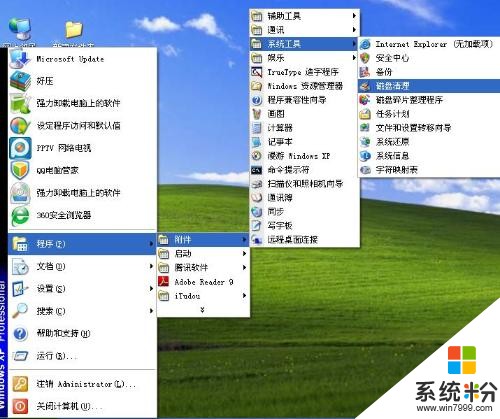The width and height of the screenshot is (500, 419).
Task: Open 远程桌面连接 icon
Action: [256, 240]
